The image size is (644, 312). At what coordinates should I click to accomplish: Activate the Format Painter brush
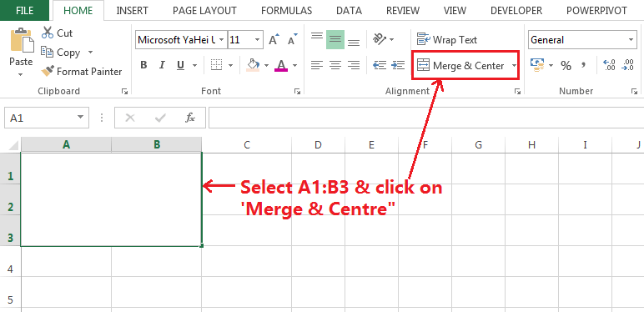(81, 72)
